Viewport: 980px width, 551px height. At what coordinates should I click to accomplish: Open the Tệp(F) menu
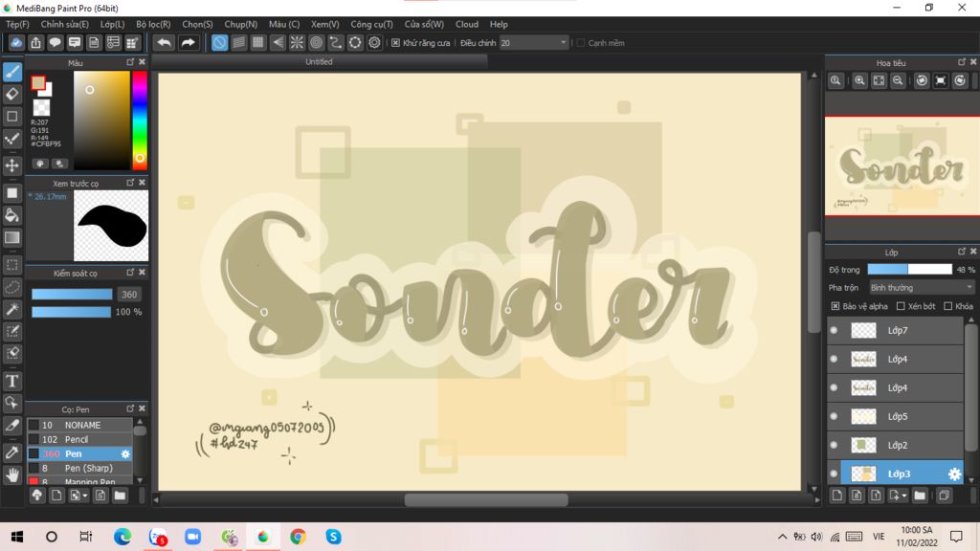tap(17, 24)
